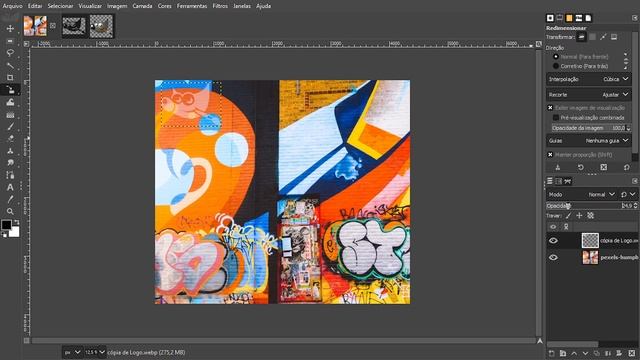Select the Move tool in toolbox
The height and width of the screenshot is (360, 640).
click(10, 29)
